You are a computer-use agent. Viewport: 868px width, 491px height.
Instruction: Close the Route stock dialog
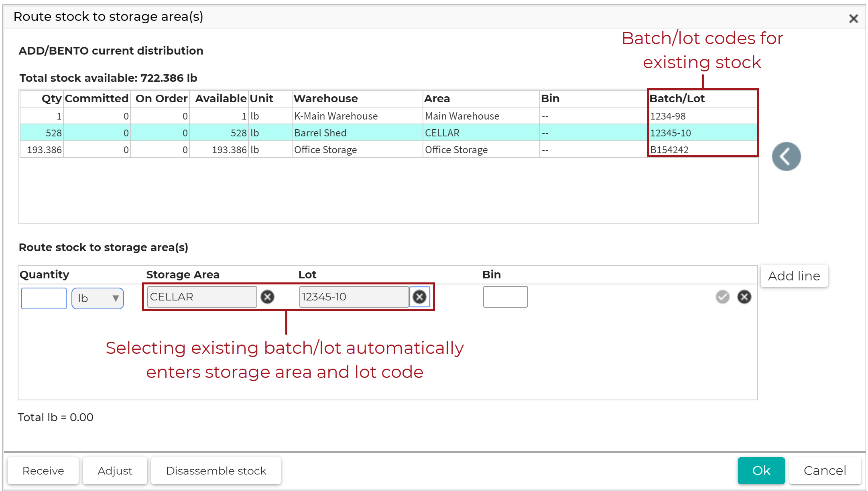(x=854, y=18)
